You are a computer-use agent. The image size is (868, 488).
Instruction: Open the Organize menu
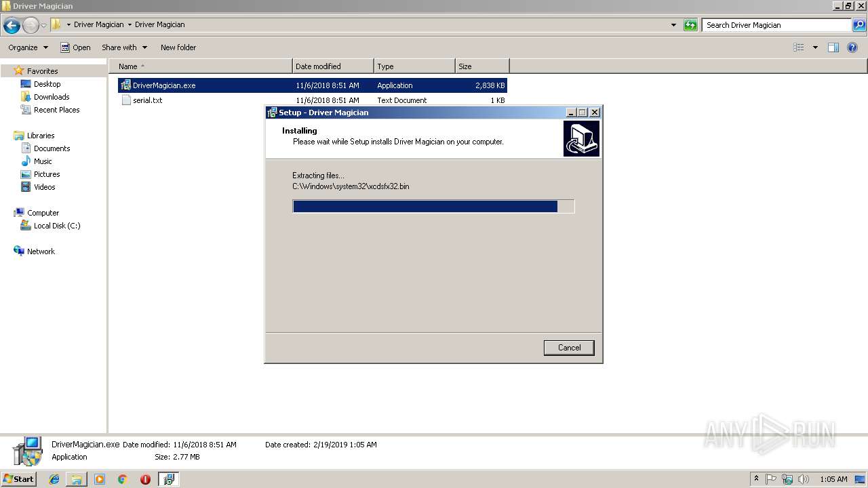28,47
